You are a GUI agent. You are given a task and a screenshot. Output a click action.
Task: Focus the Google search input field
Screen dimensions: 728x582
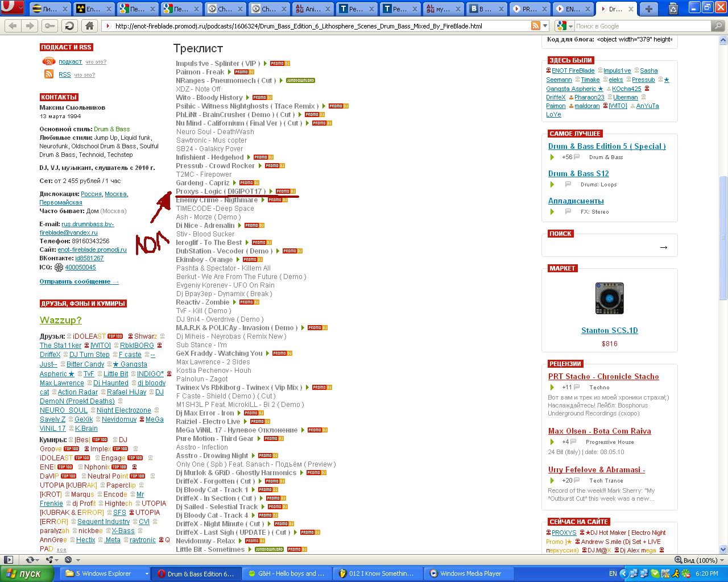[642, 26]
